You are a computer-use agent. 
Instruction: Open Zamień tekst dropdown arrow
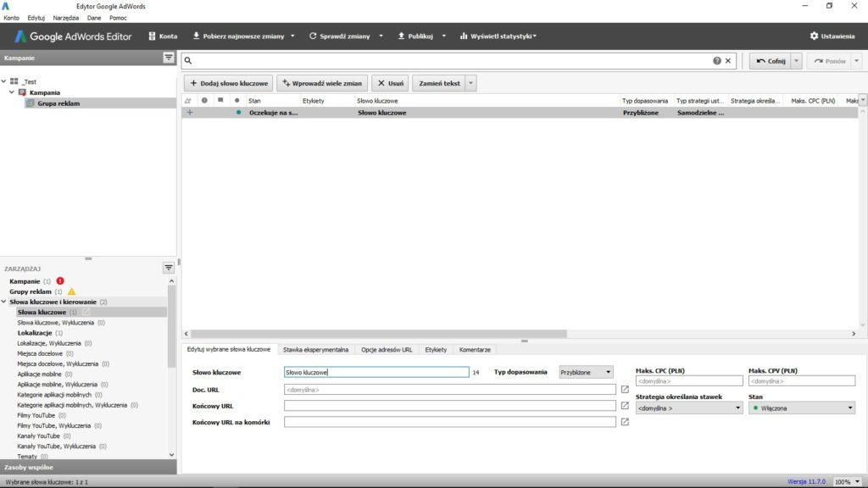471,83
